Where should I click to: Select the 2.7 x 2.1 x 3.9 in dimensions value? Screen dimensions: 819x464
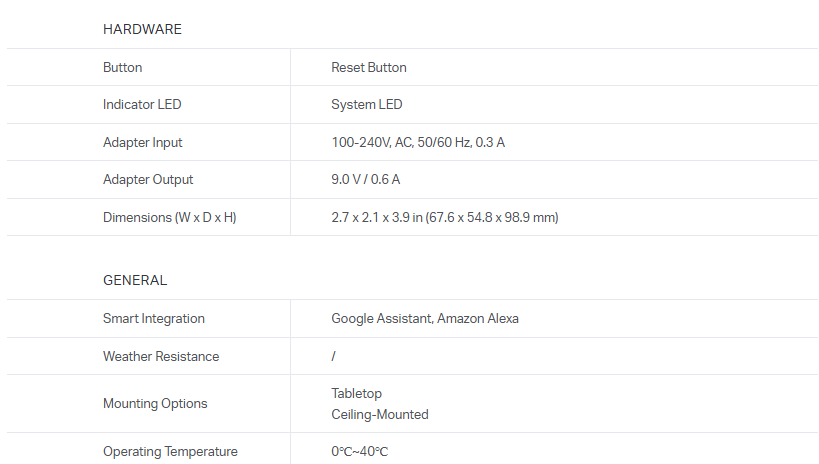[x=445, y=217]
